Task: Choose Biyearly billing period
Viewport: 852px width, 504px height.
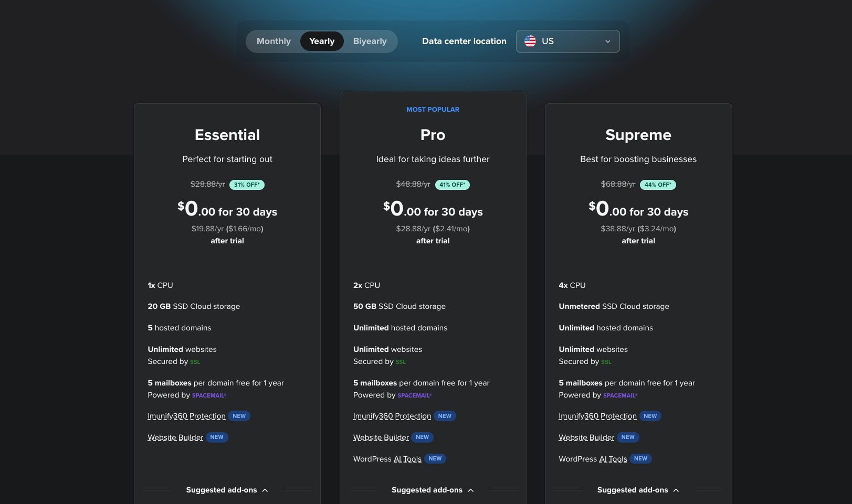Action: [370, 41]
